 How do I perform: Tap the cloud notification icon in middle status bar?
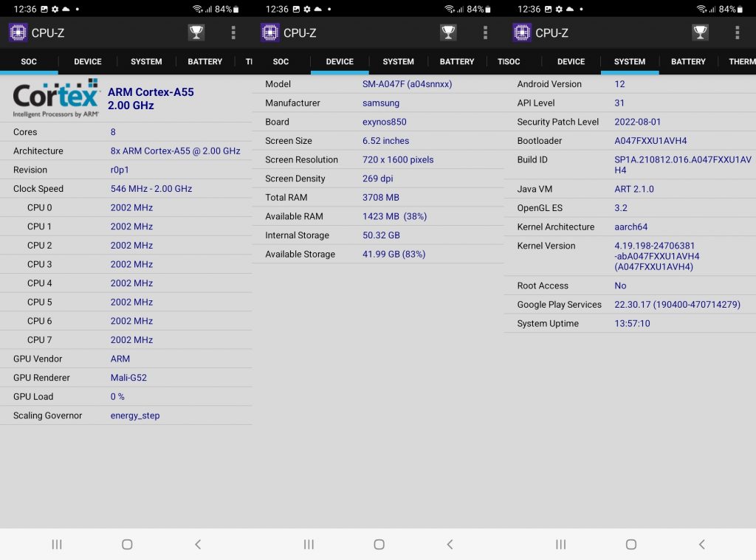pos(317,9)
